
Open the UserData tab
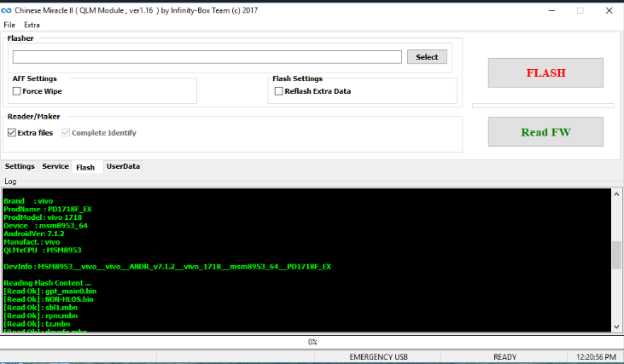pyautogui.click(x=123, y=166)
